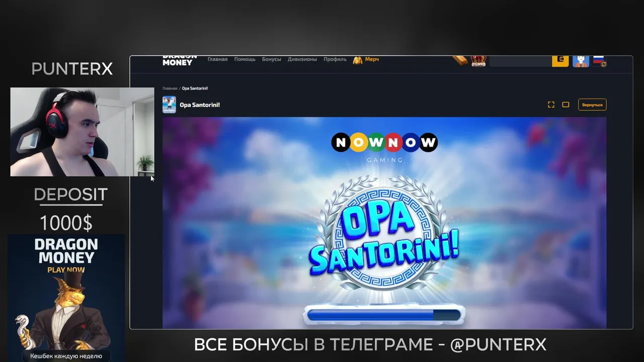Image resolution: width=644 pixels, height=362 pixels.
Task: Click the crown rank icon in the header
Action: 478,61
